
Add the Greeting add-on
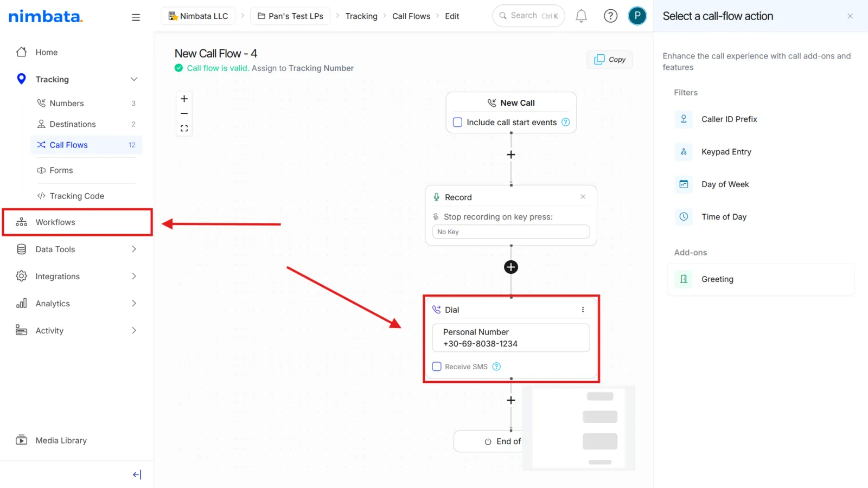point(761,279)
